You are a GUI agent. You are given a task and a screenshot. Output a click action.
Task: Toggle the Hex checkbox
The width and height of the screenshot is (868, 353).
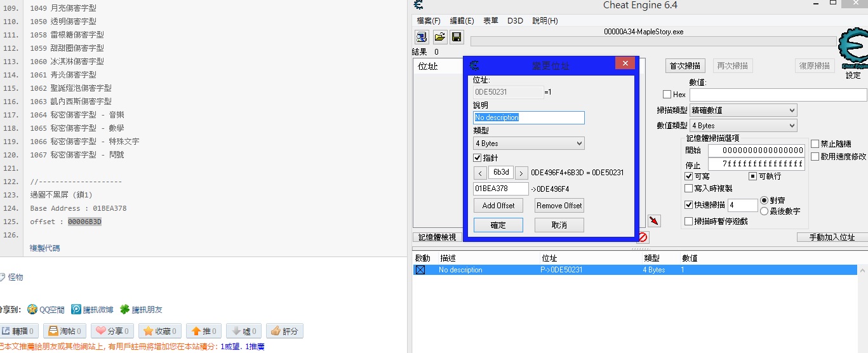click(x=667, y=95)
